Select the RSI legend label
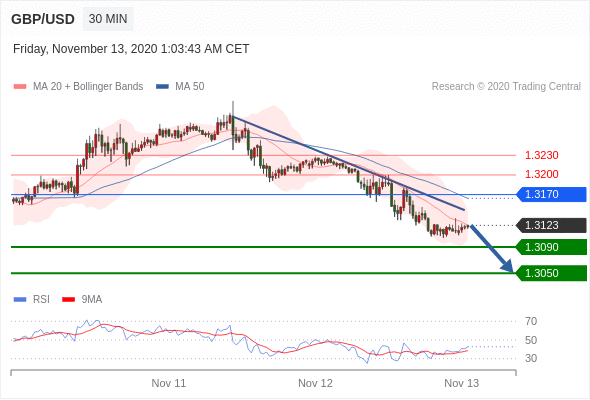This screenshot has width=590, height=400. pyautogui.click(x=41, y=300)
